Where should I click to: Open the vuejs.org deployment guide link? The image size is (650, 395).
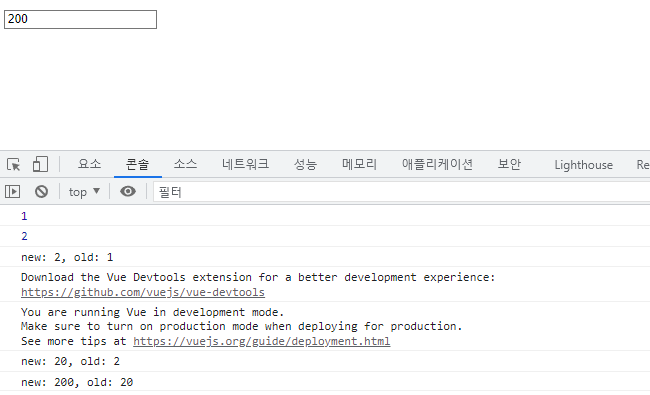(262, 341)
